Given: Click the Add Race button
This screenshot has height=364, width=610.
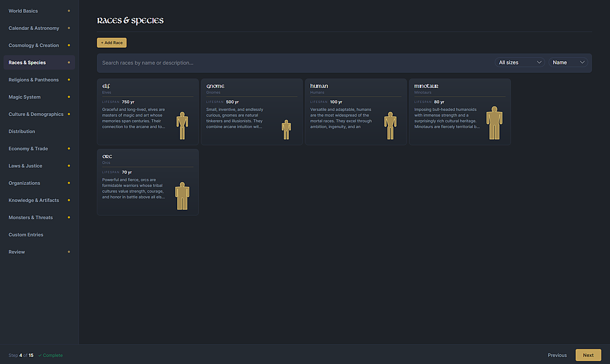Looking at the screenshot, I should pyautogui.click(x=112, y=43).
